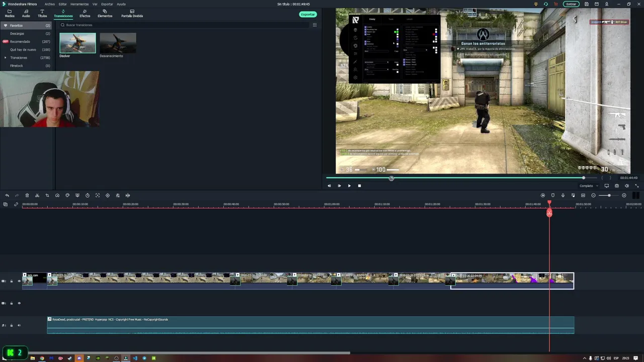Select the audio clip RezaDead PRETEND on timeline
Screen dimensions: 644x362
pyautogui.click(x=310, y=325)
